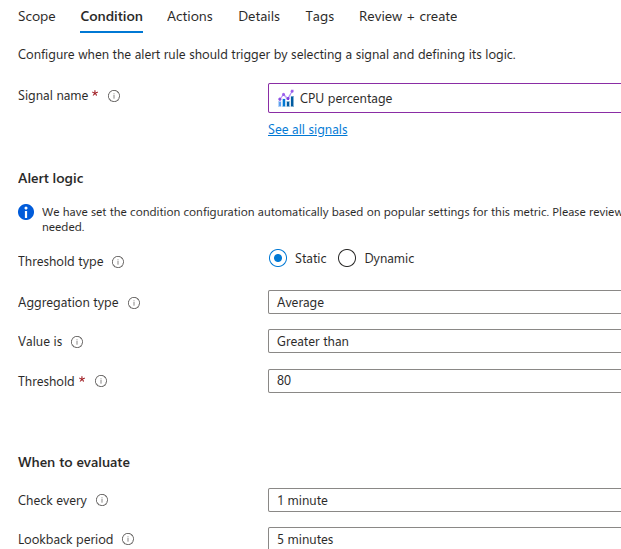621x549 pixels.
Task: Open the Check every 1 minute dropdown
Action: [x=444, y=500]
